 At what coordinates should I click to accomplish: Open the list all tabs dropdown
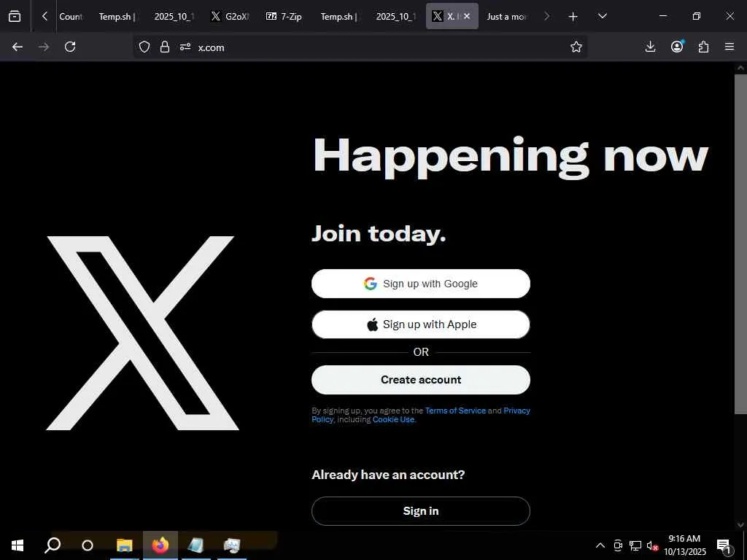602,16
